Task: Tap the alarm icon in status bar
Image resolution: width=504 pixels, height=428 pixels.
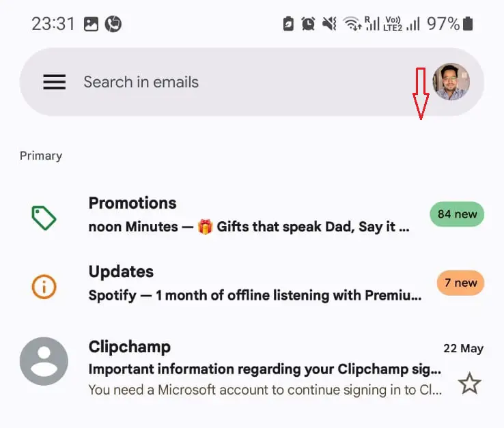Action: pyautogui.click(x=309, y=24)
